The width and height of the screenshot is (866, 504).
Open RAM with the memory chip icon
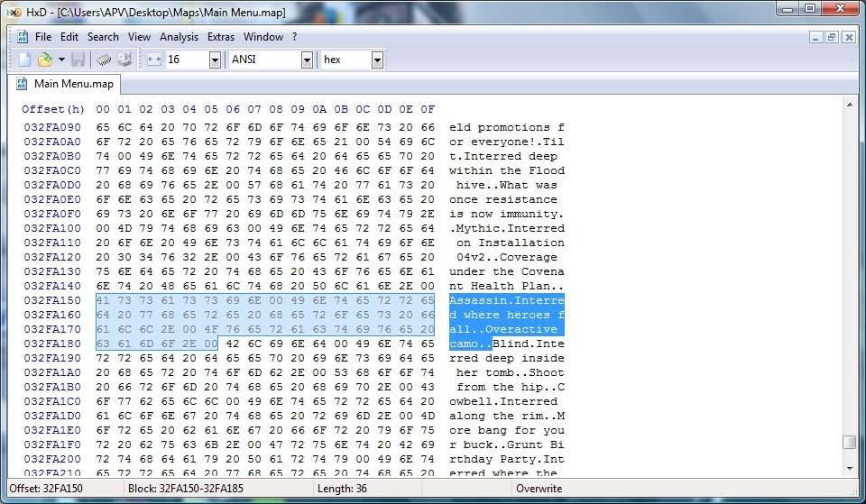[x=104, y=60]
